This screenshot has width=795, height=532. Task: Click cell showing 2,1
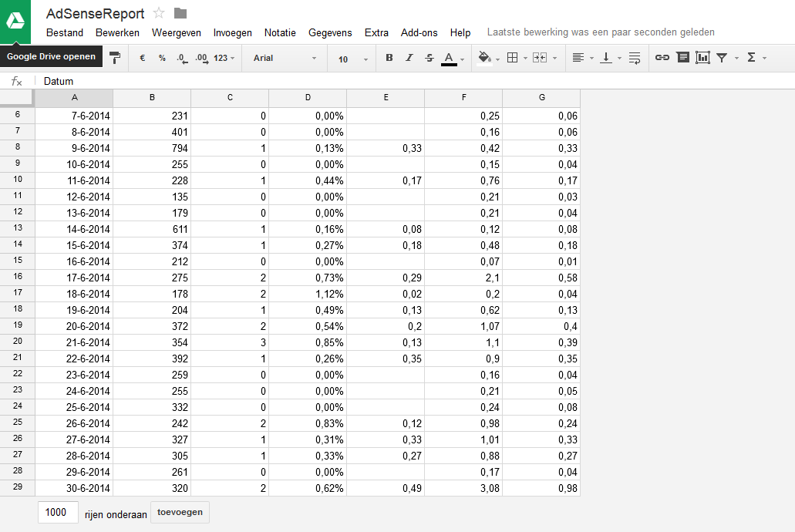pos(463,278)
